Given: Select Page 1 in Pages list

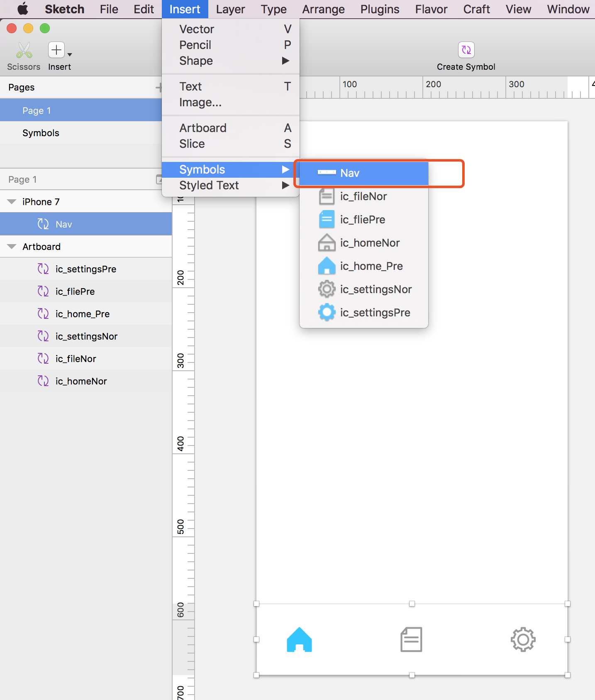Looking at the screenshot, I should (81, 110).
